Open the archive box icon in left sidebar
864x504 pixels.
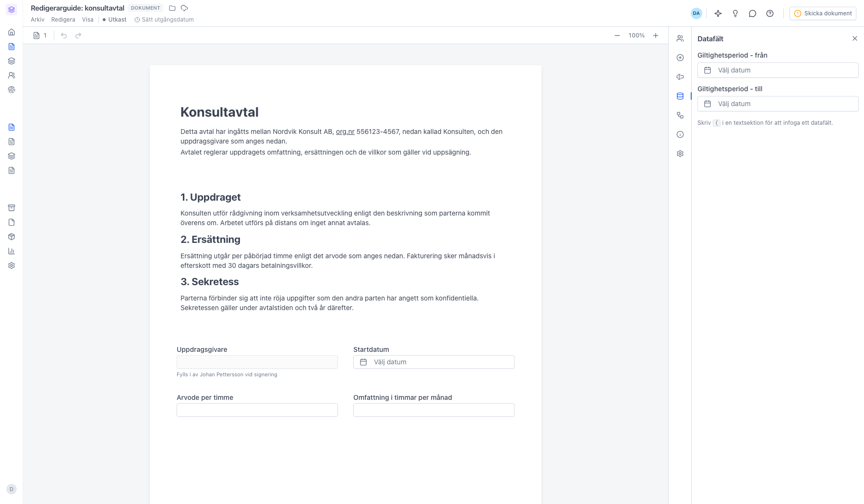pos(12,208)
